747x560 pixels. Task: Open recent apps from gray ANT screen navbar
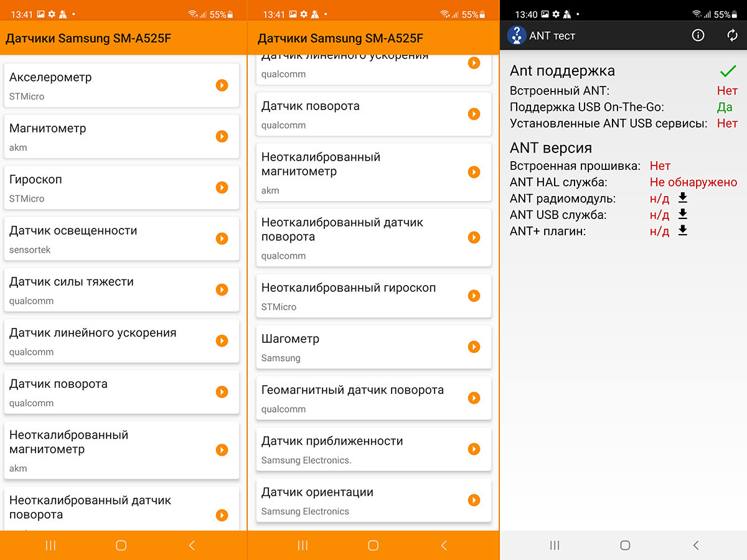554,545
